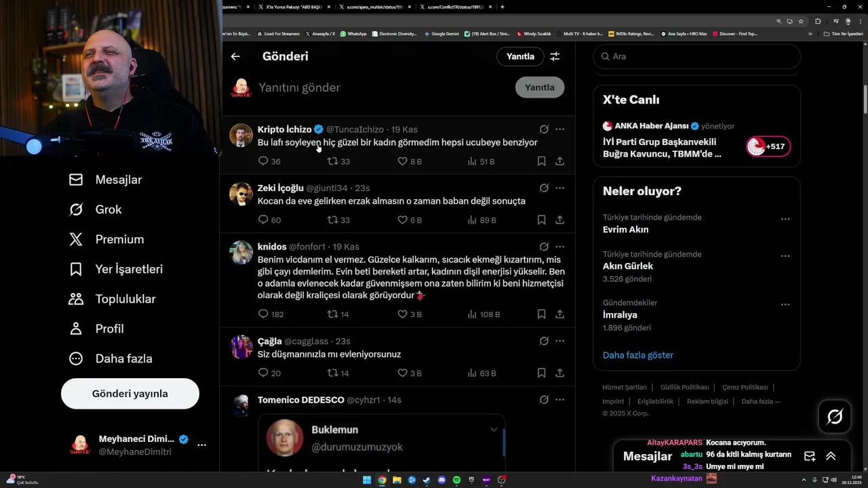
Task: Open Mesajlar in the sidebar
Action: (x=105, y=180)
